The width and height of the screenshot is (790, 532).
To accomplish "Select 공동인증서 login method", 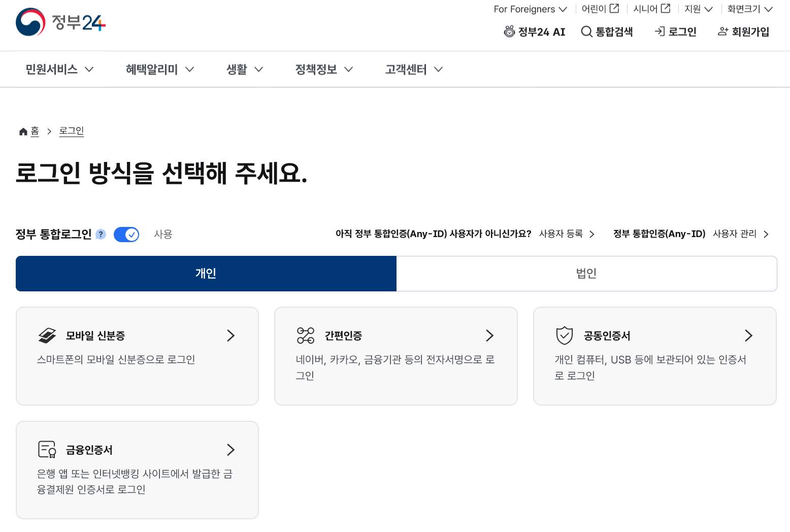I will (654, 355).
